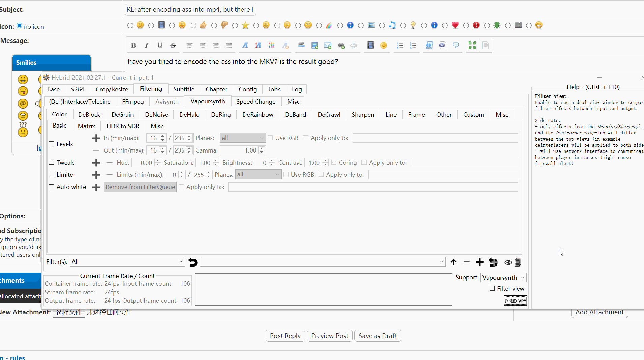Open the Levels Planes dropdown

pyautogui.click(x=243, y=138)
